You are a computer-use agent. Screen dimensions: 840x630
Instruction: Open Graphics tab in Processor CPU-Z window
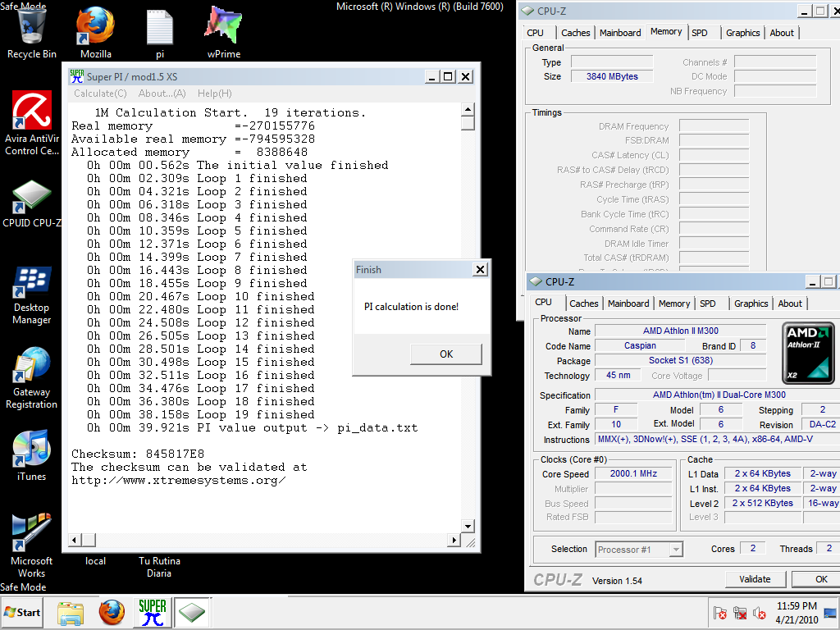click(x=751, y=304)
